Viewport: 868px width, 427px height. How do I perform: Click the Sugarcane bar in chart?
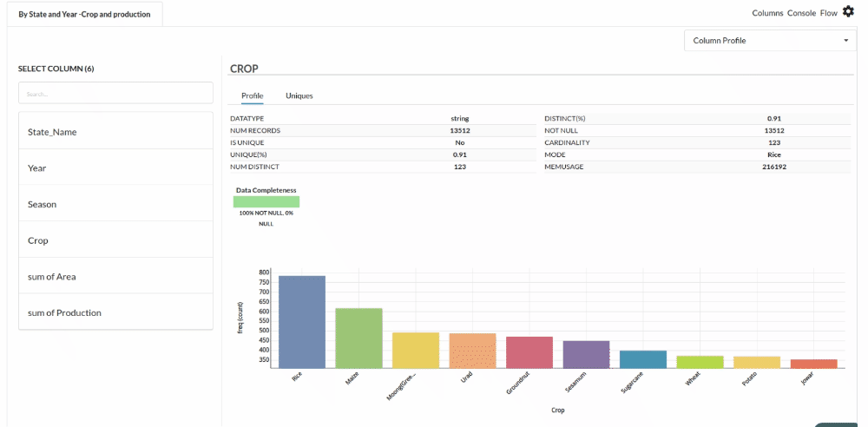click(x=643, y=359)
